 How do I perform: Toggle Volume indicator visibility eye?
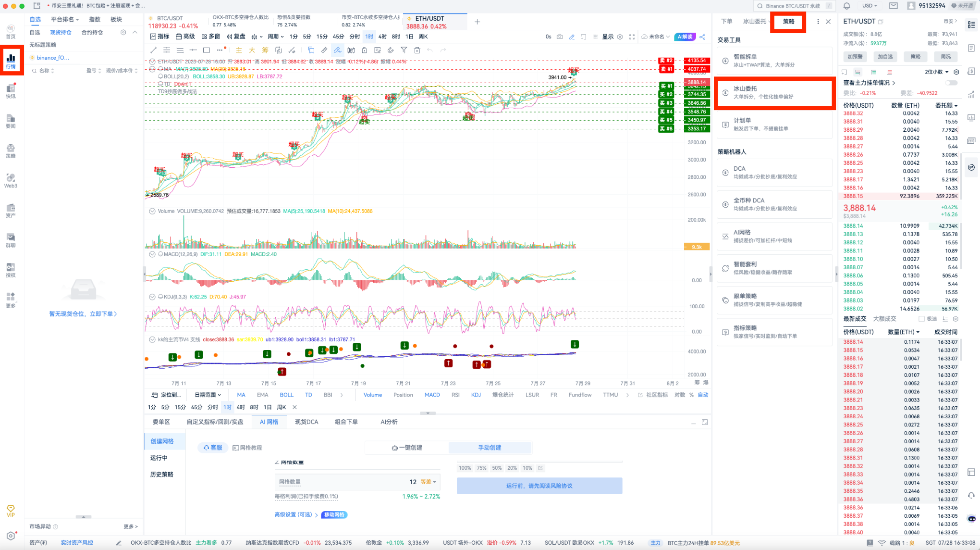pos(152,211)
